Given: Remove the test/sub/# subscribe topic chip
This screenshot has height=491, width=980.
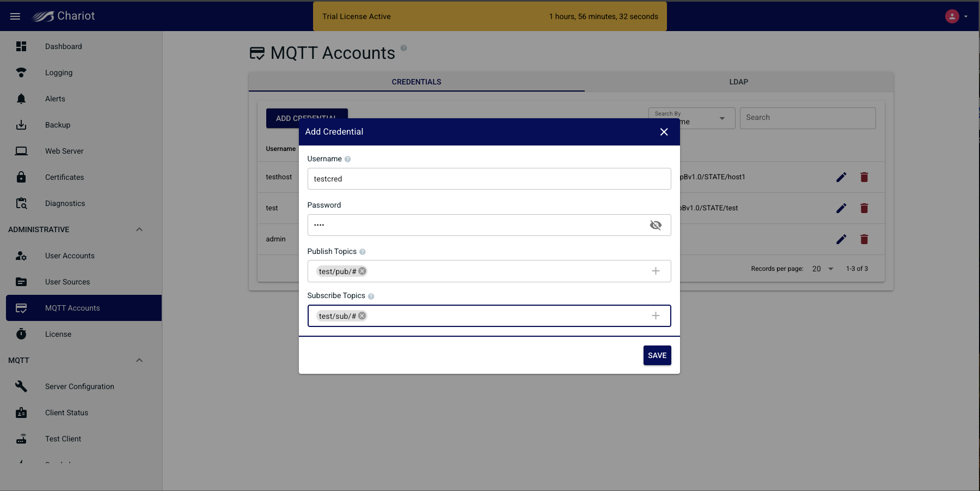Looking at the screenshot, I should (362, 316).
